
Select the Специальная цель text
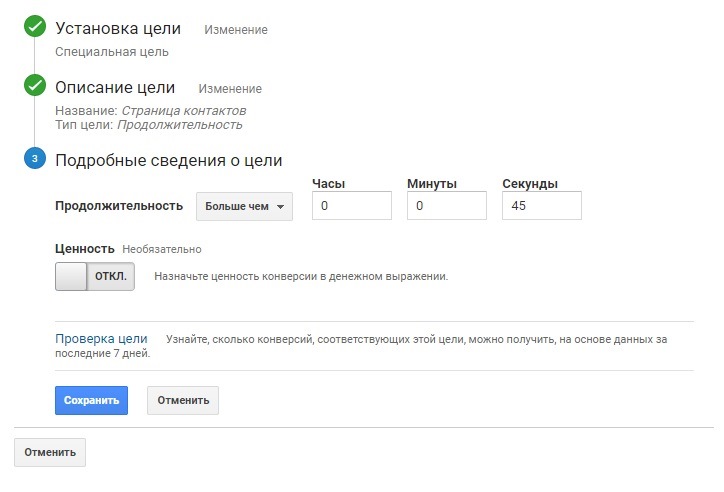click(112, 52)
